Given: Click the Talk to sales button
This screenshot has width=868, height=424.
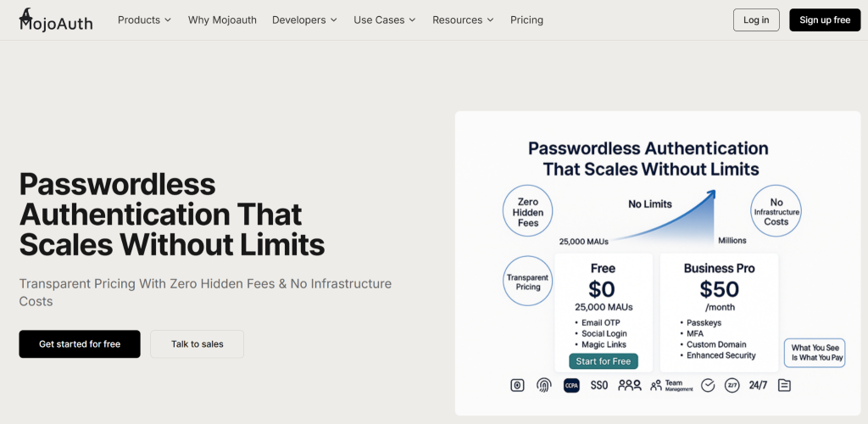Looking at the screenshot, I should 197,344.
